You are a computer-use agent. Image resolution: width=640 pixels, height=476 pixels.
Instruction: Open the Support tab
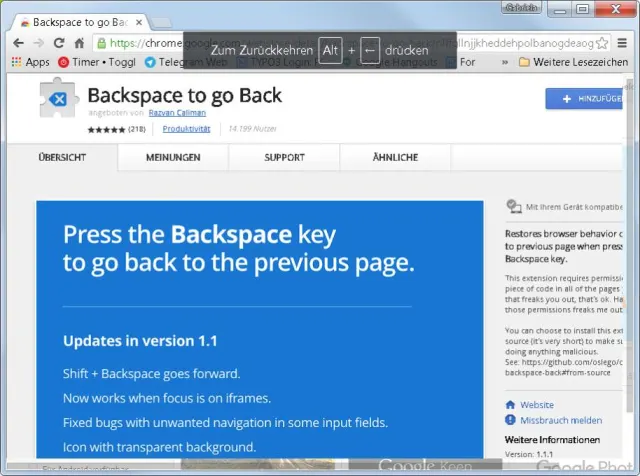click(284, 157)
